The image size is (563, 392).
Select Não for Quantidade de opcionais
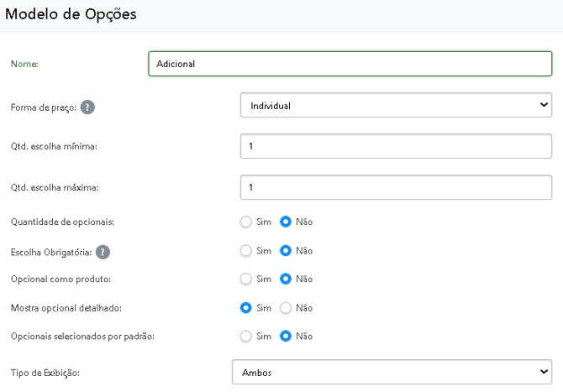pos(286,222)
